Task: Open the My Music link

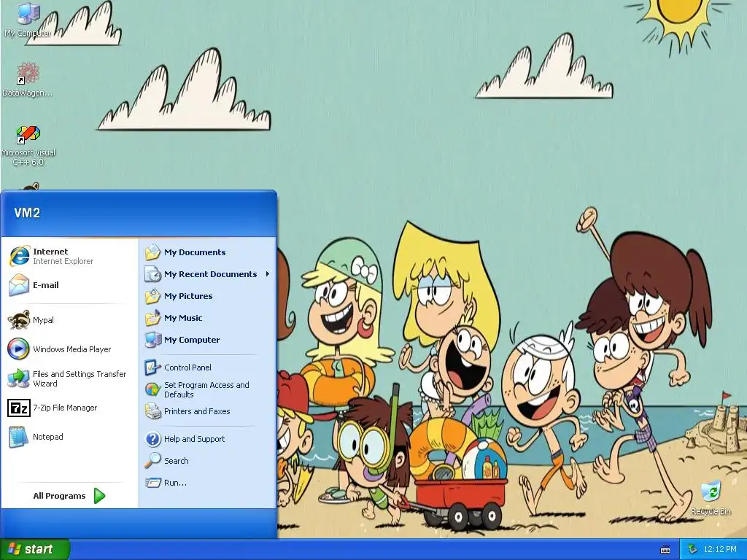Action: pyautogui.click(x=183, y=318)
